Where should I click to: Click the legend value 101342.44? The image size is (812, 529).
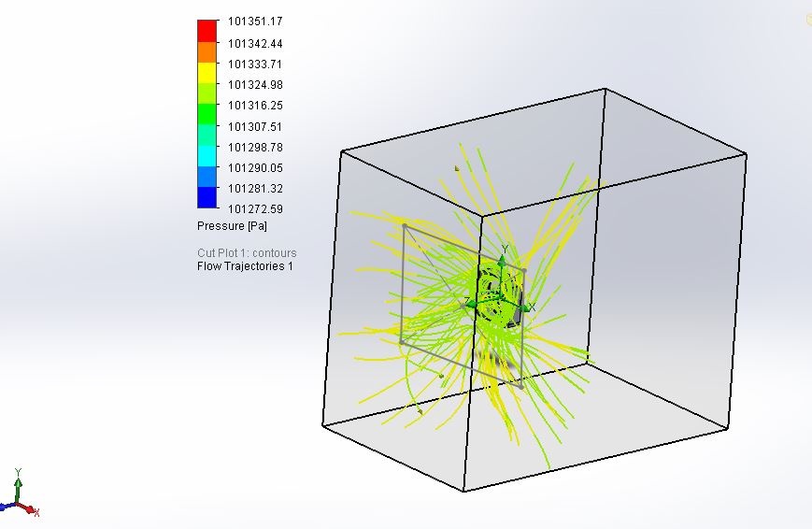click(255, 44)
